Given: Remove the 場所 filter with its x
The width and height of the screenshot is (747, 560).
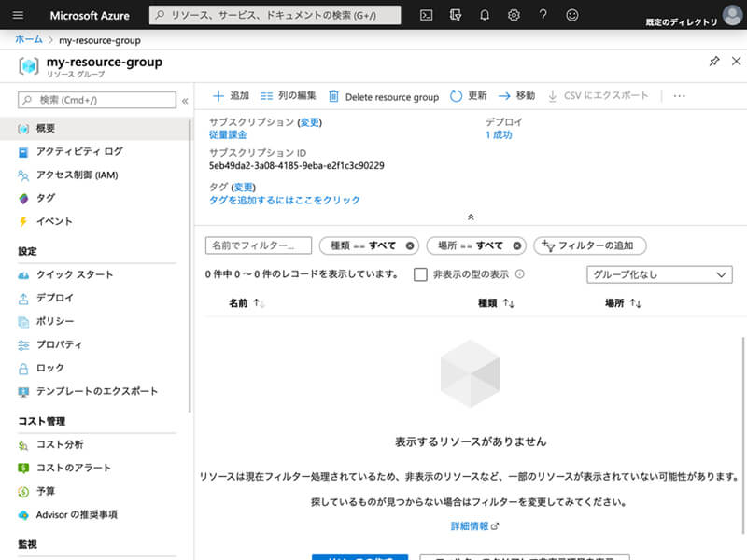Looking at the screenshot, I should pyautogui.click(x=517, y=245).
